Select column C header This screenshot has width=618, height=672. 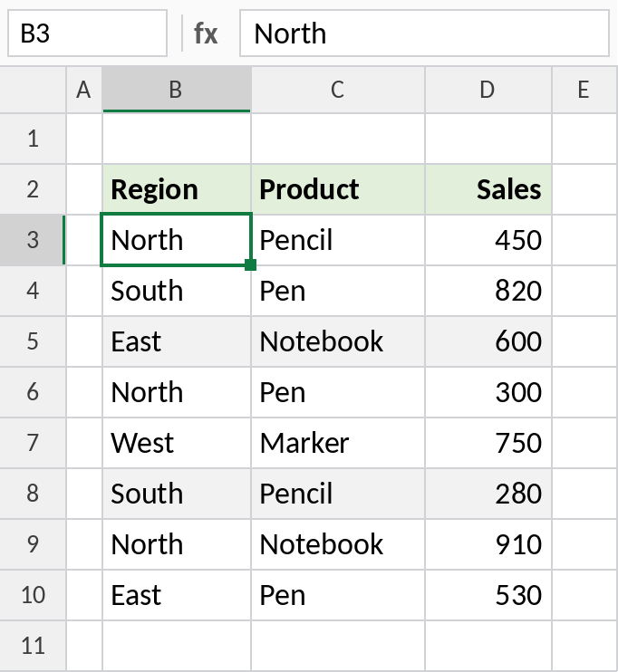(338, 90)
